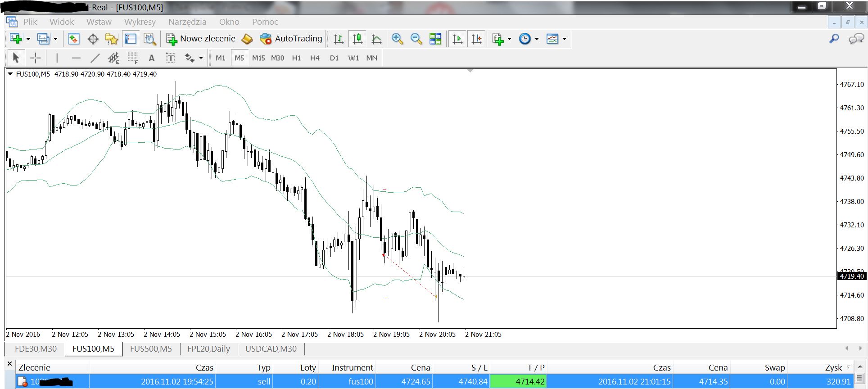Click the triangle before FUS100,M5 chart title
The height and width of the screenshot is (389, 868).
pyautogui.click(x=10, y=74)
